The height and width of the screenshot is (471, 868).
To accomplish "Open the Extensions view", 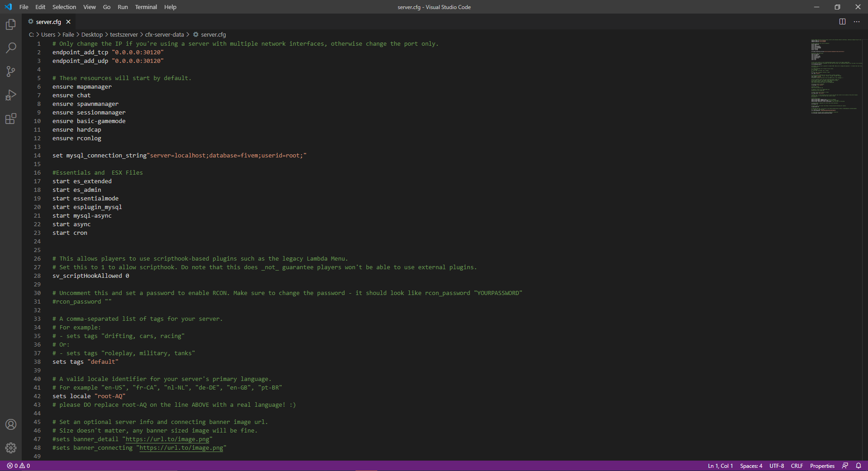I will point(11,119).
